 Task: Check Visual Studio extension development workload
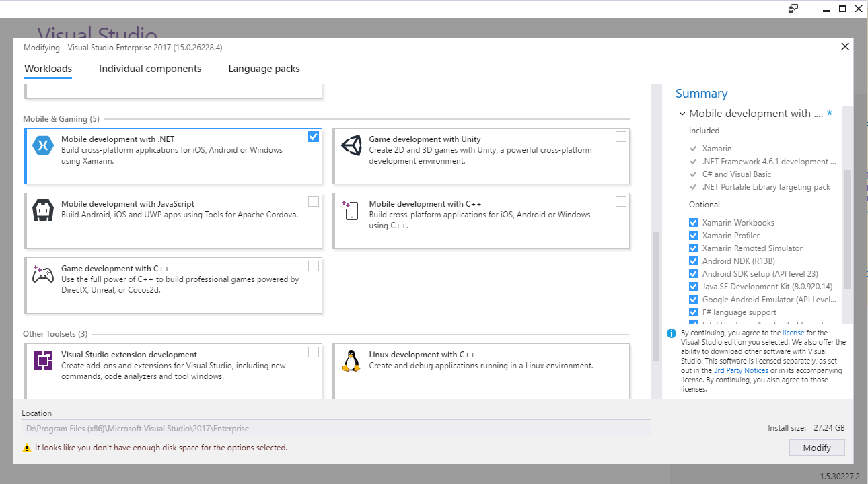[314, 352]
